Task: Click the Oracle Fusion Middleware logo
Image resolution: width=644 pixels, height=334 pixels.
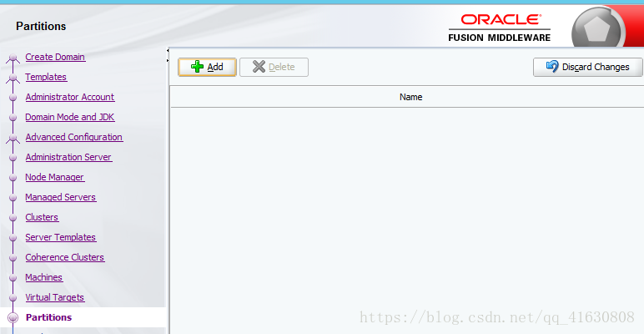Action: pyautogui.click(x=500, y=28)
